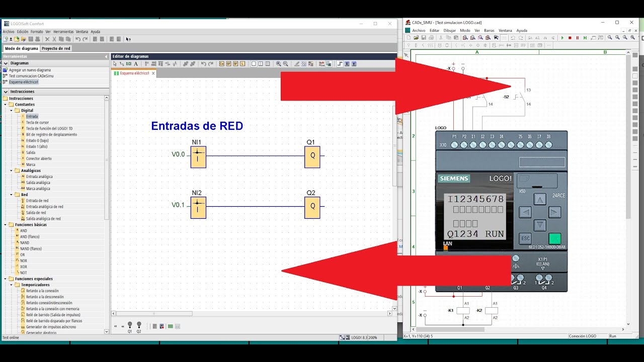The width and height of the screenshot is (644, 362).
Task: Collapse the Digital folder
Action: coord(11,111)
